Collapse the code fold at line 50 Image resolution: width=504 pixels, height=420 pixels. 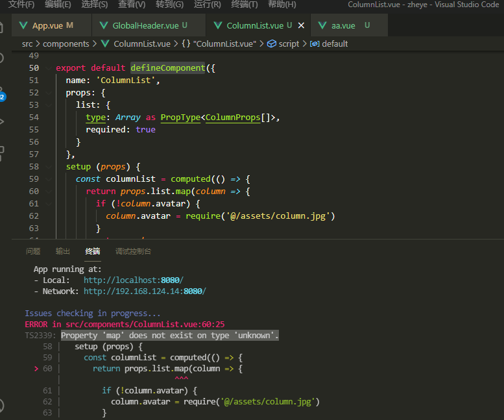tap(50, 68)
